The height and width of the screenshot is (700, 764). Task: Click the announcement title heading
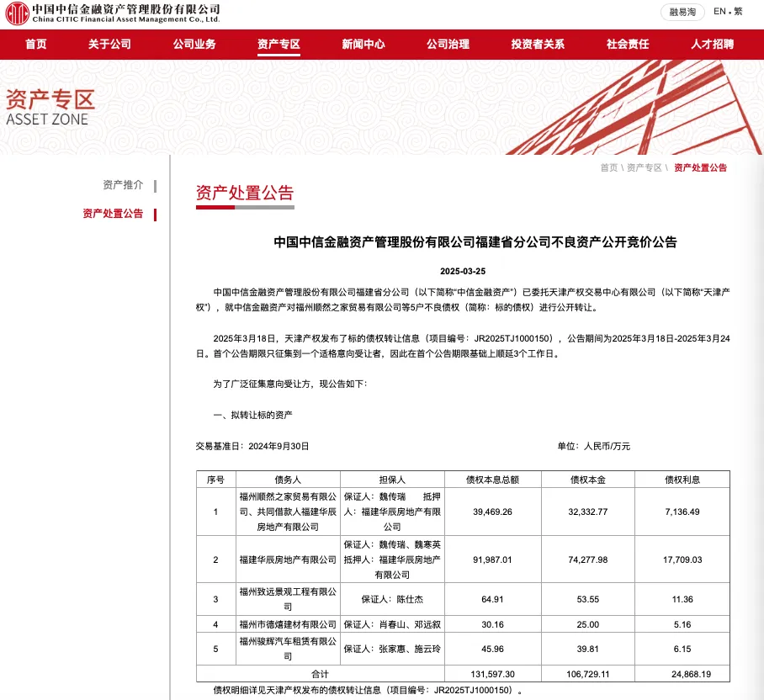475,242
